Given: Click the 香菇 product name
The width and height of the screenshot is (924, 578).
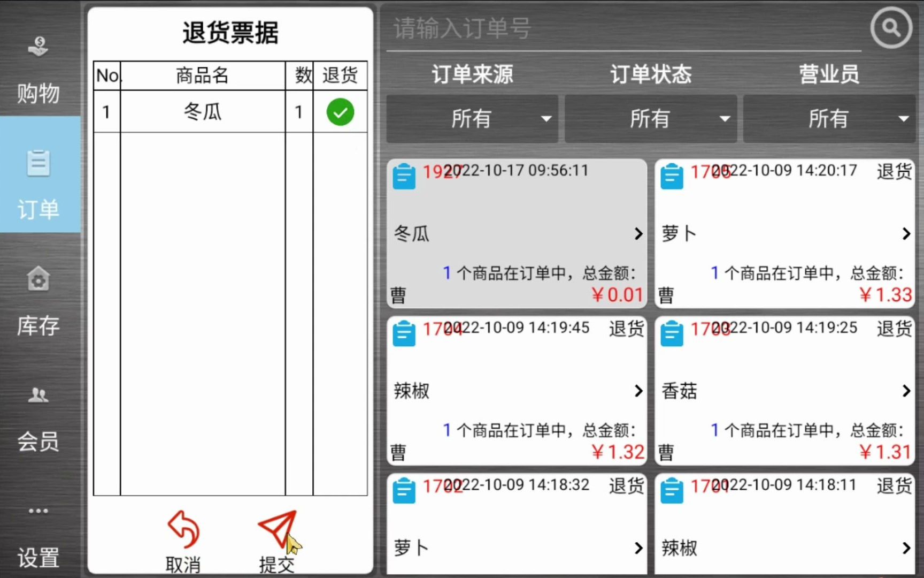Looking at the screenshot, I should coord(679,391).
